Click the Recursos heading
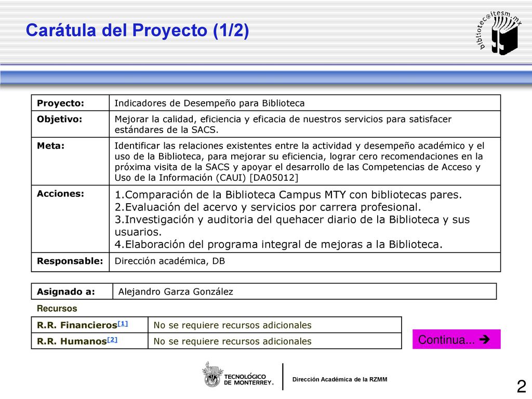Image resolution: width=532 pixels, height=399 pixels. pyautogui.click(x=57, y=309)
